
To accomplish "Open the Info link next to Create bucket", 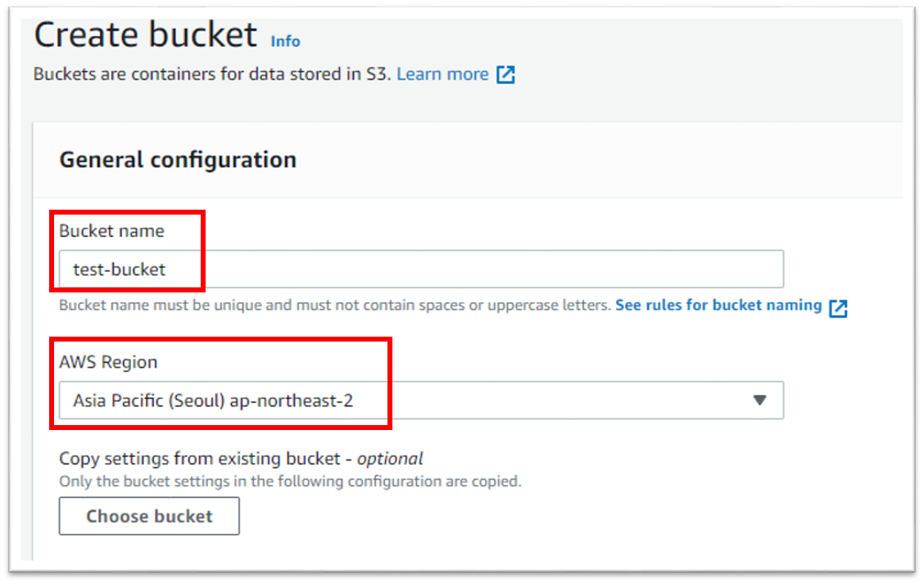I will click(x=284, y=41).
